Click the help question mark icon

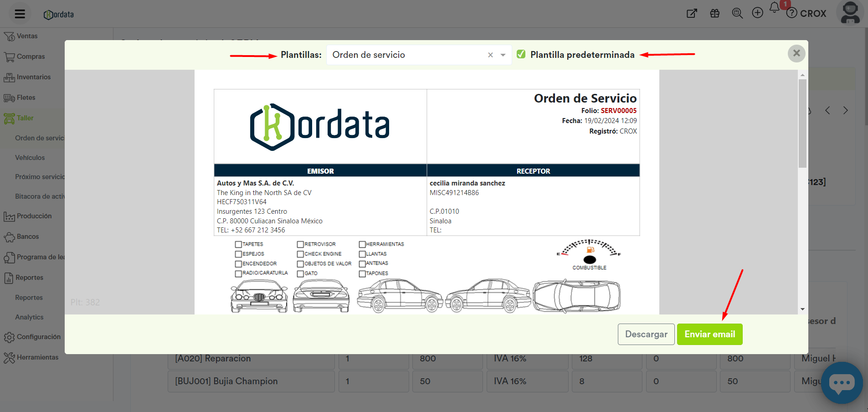point(792,13)
